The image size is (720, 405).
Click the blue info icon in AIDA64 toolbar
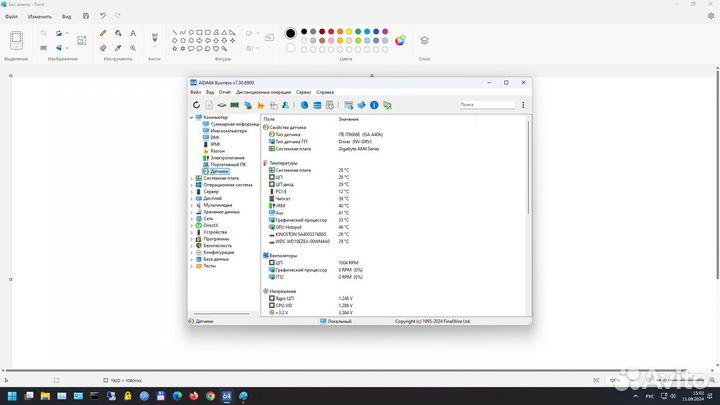(374, 105)
